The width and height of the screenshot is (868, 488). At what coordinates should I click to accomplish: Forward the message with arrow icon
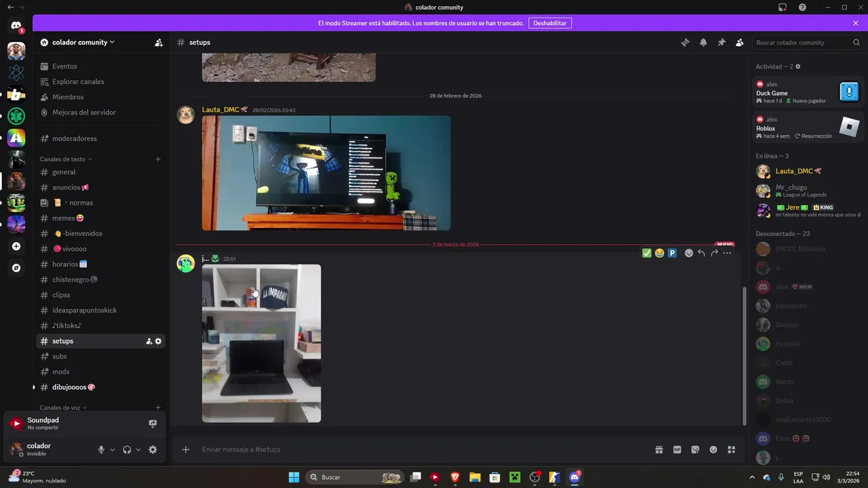[x=714, y=253]
